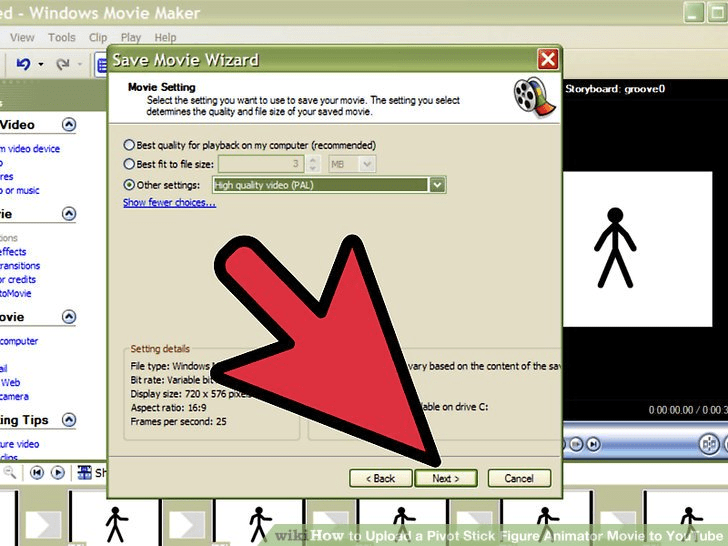Open the Clip menu
Screen dimensions: 728x546
98,38
